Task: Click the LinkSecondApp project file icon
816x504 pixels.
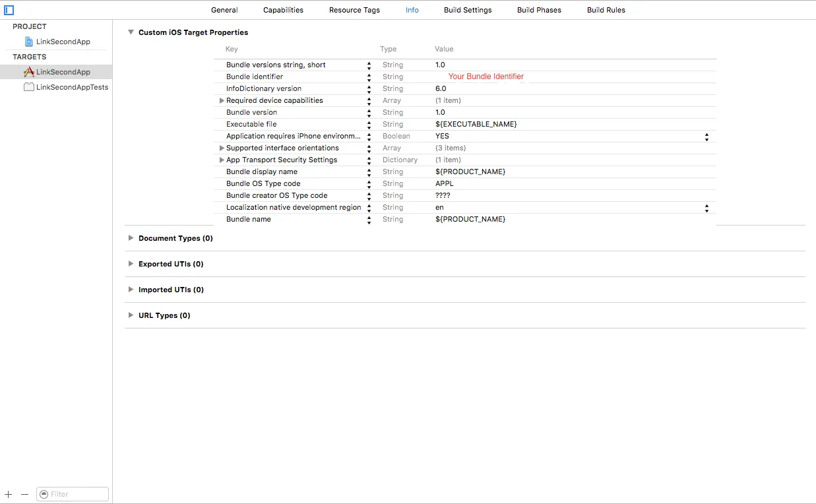Action: [x=29, y=42]
